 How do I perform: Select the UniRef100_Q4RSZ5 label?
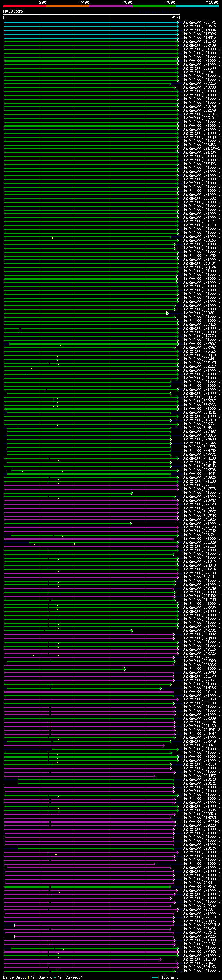[x=199, y=653]
